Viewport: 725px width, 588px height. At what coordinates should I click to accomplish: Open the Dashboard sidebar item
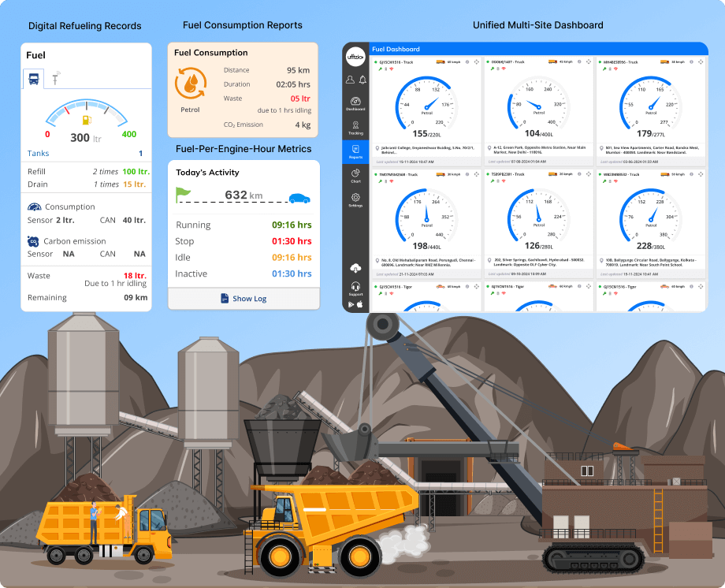point(355,103)
